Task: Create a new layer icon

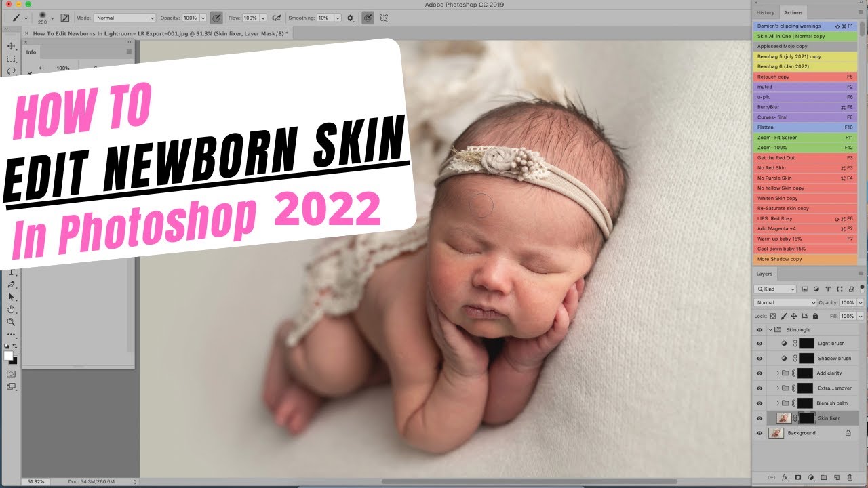Action: [837, 478]
